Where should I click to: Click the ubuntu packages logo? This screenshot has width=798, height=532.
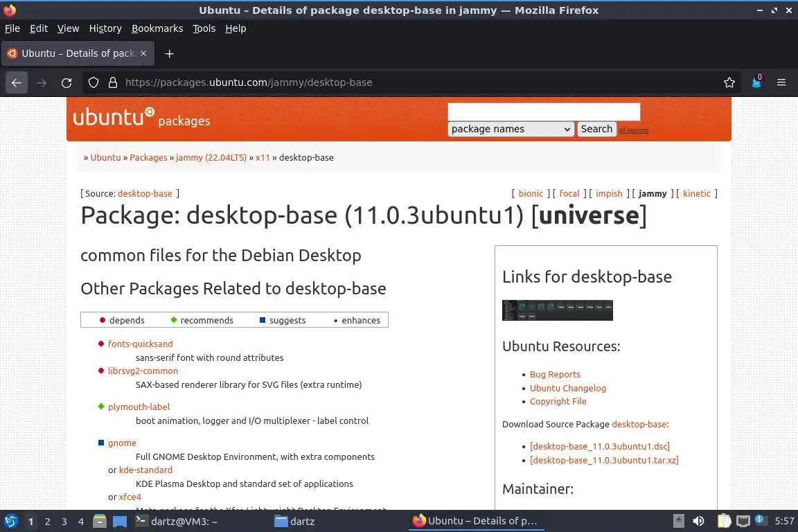(x=141, y=118)
